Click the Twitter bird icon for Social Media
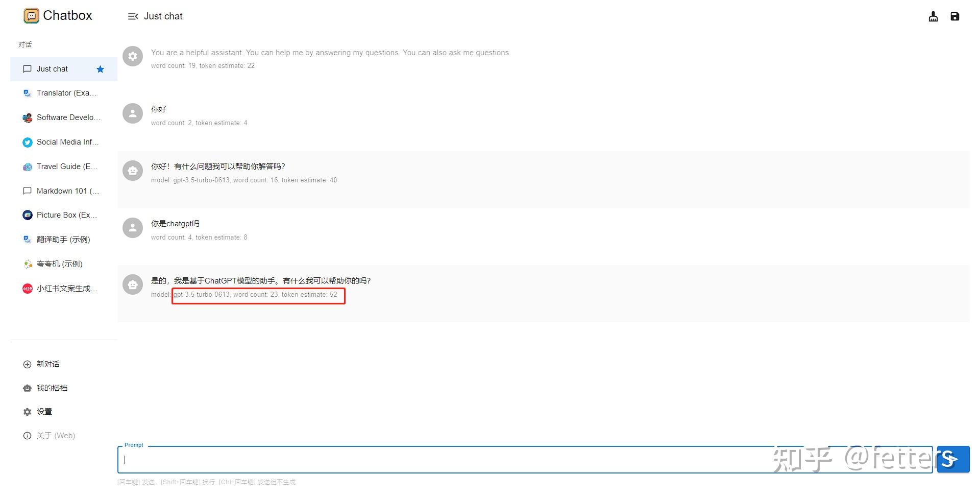Screen dimensions: 980x498 tap(28, 143)
